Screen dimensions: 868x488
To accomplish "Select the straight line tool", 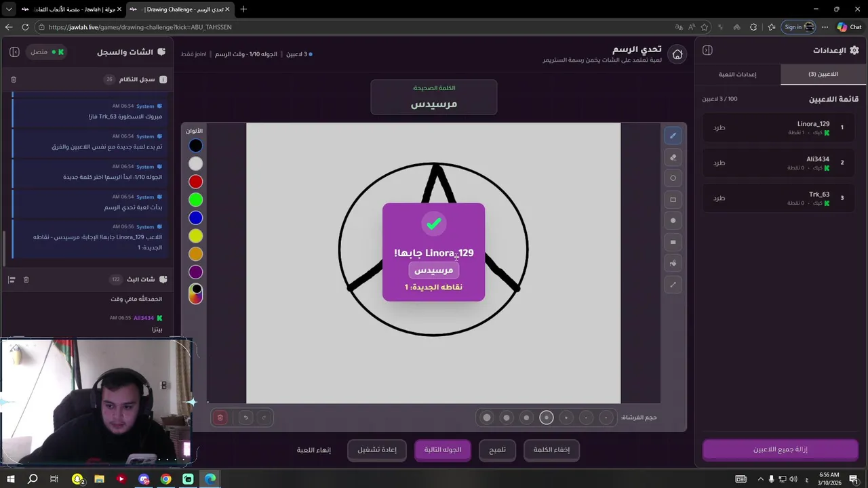I will pos(673,285).
